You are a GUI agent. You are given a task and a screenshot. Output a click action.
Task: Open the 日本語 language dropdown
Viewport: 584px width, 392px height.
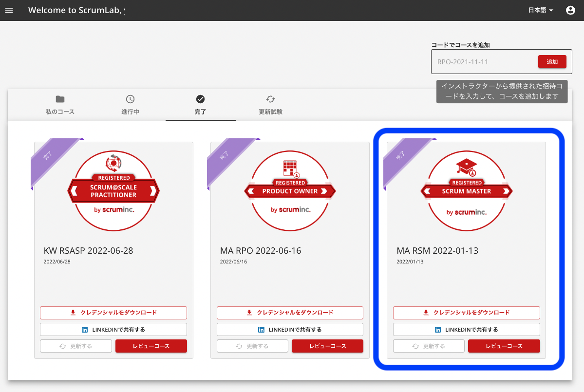(541, 10)
